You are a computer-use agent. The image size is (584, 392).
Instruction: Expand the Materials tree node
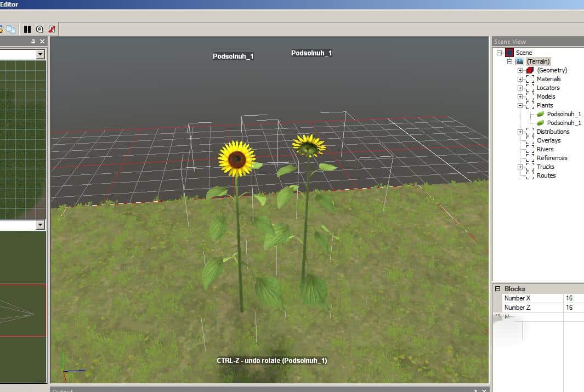click(520, 79)
